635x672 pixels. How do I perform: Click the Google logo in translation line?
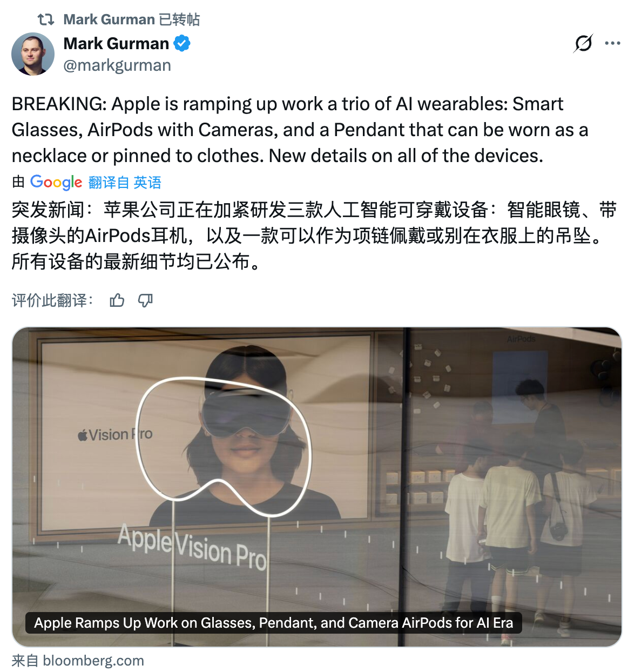(56, 183)
